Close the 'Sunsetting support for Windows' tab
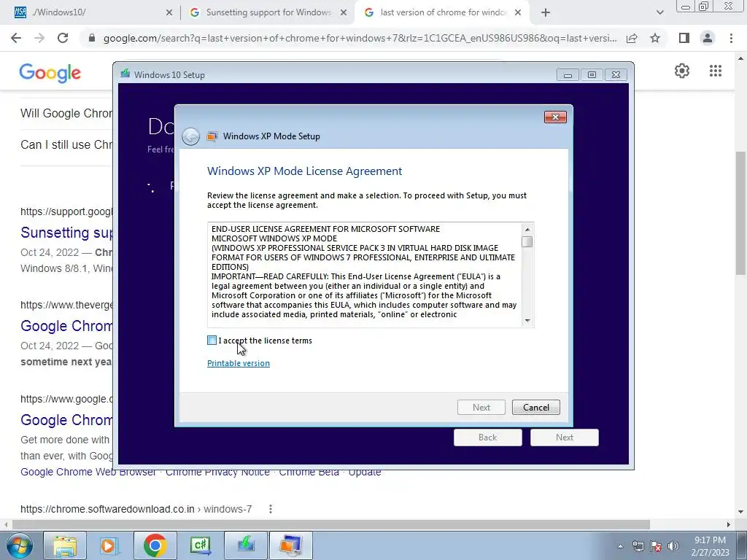 point(344,13)
